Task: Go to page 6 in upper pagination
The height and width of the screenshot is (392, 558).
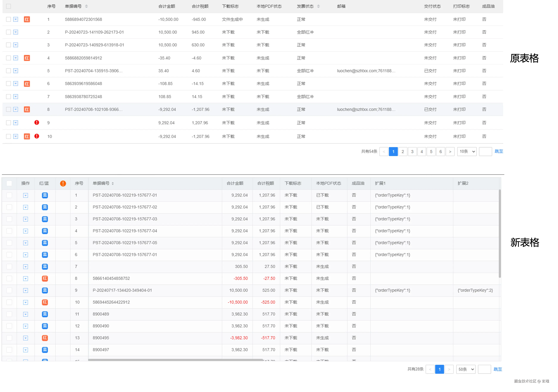Action: pyautogui.click(x=441, y=152)
